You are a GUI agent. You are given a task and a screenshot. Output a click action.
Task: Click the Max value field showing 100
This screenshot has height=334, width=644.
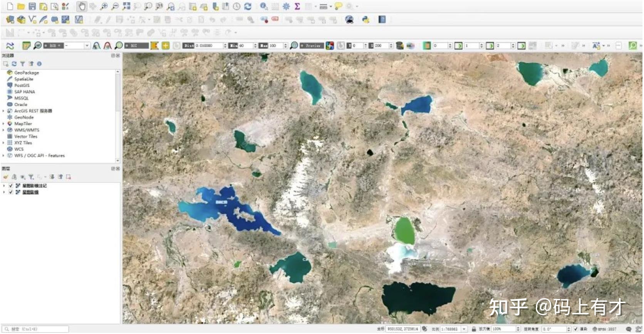275,46
